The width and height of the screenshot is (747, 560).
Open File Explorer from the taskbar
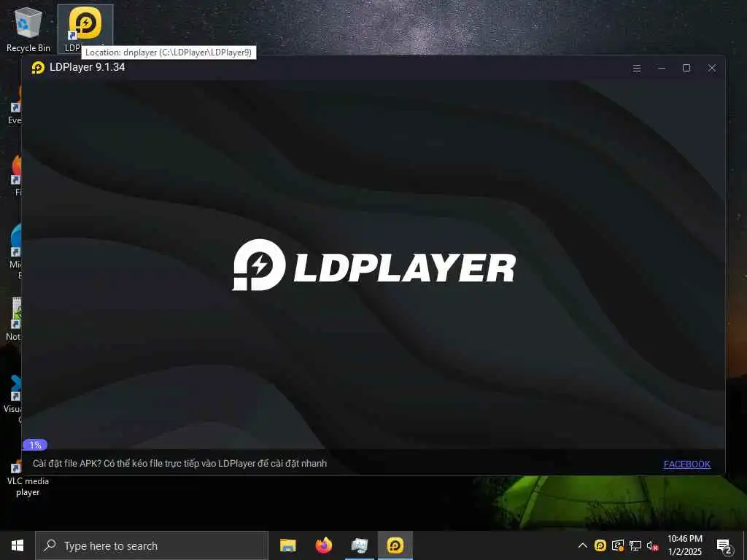click(287, 545)
